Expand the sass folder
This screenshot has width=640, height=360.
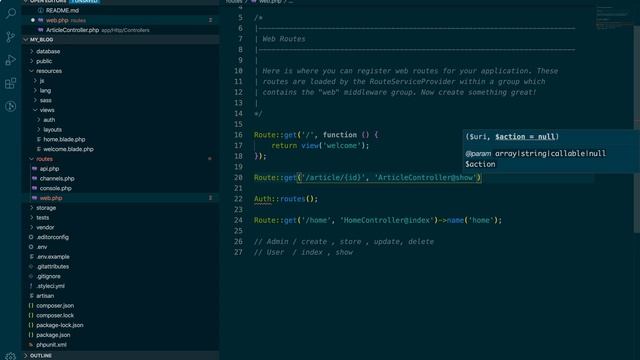(x=35, y=100)
